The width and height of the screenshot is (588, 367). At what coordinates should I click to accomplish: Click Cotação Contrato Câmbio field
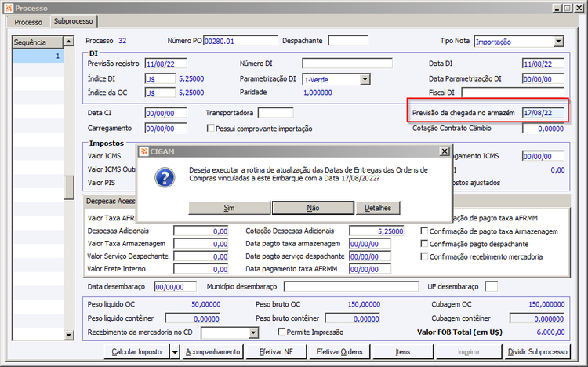pos(543,129)
